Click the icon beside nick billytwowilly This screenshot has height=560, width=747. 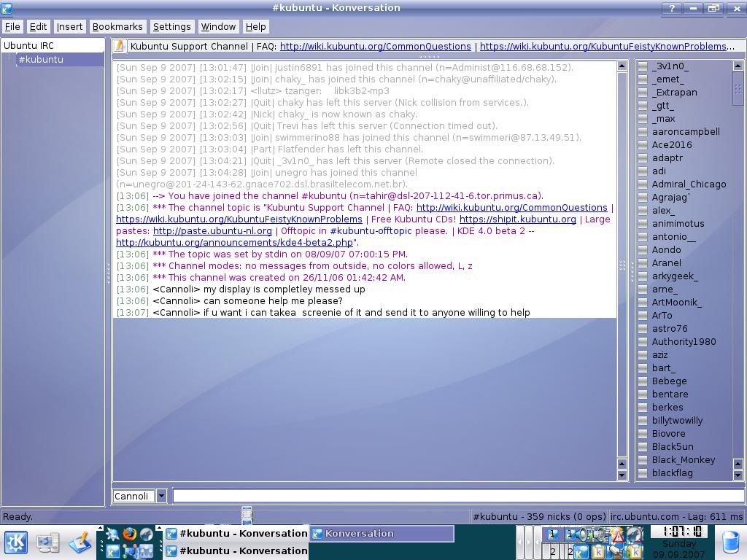click(x=643, y=421)
